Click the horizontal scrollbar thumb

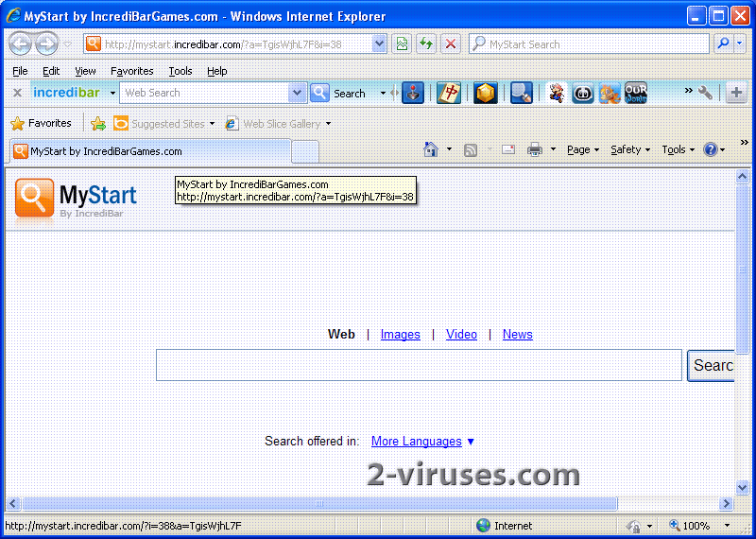pos(319,504)
